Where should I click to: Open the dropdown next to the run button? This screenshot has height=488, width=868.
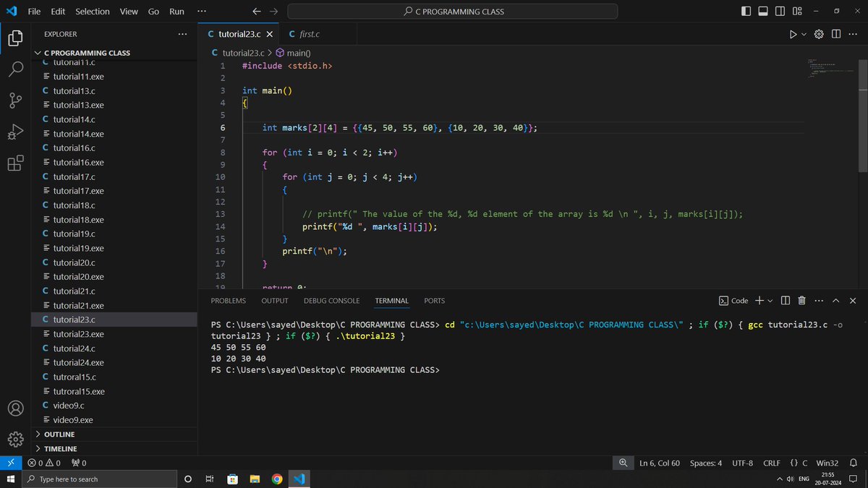(x=804, y=34)
